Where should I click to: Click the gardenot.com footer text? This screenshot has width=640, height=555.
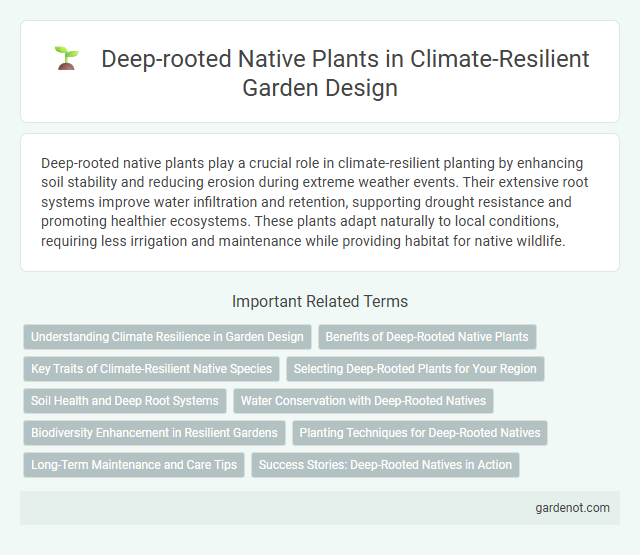tap(572, 508)
